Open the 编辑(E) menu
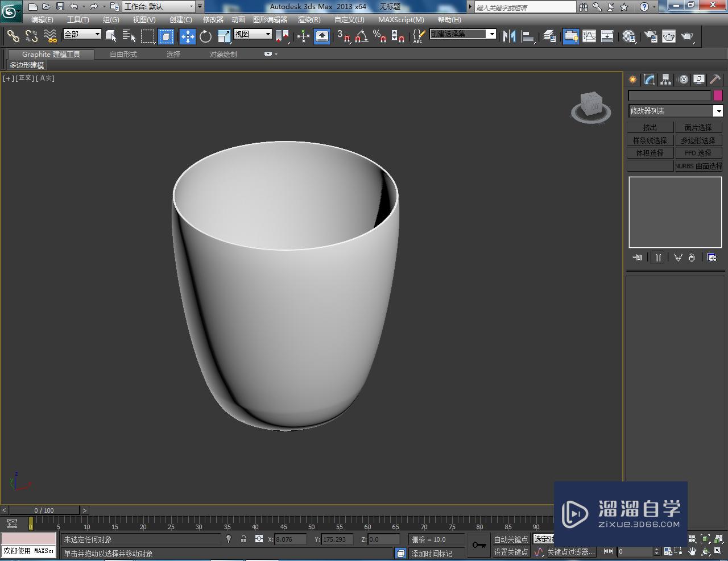The height and width of the screenshot is (561, 728). click(42, 19)
